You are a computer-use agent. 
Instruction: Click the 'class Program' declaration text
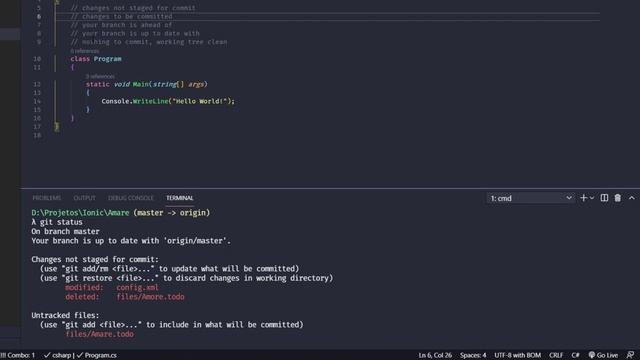(x=96, y=59)
